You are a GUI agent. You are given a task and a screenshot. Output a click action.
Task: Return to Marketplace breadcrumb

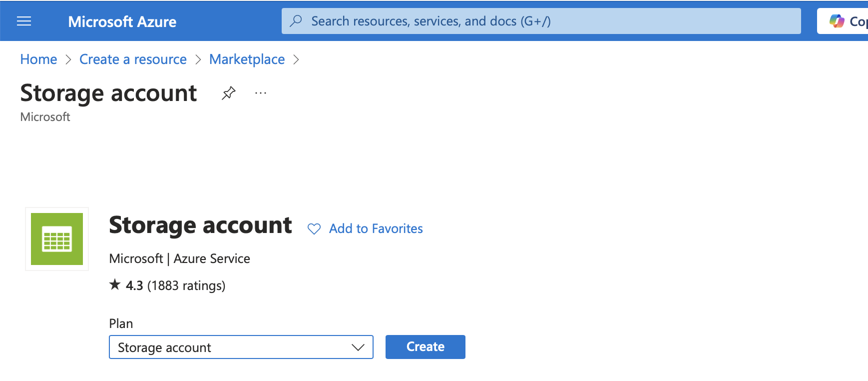pyautogui.click(x=247, y=59)
